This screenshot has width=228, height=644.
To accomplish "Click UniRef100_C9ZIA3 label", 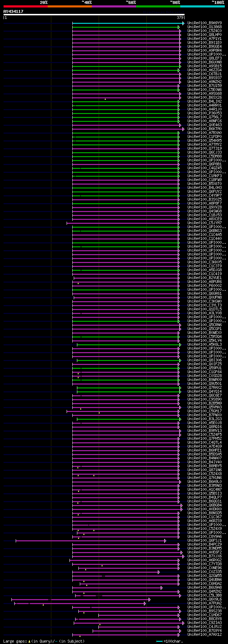I will point(205,623).
